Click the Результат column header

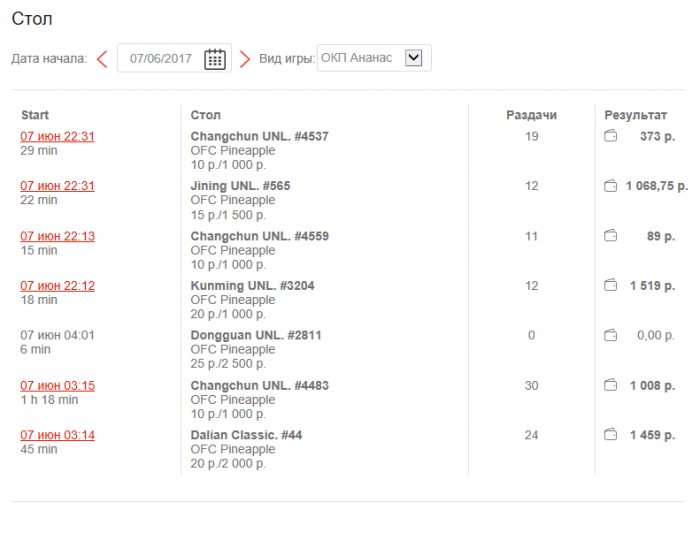(x=636, y=116)
